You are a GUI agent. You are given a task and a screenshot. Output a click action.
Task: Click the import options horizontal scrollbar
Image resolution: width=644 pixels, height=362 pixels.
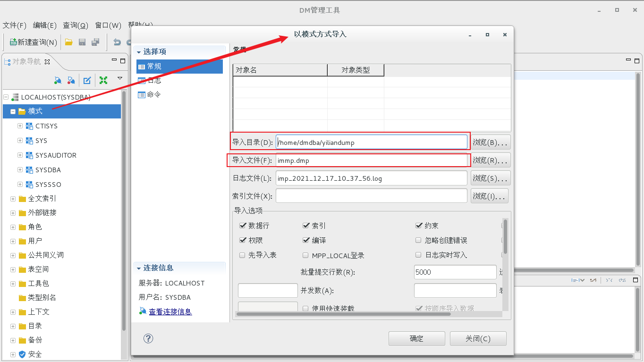tap(344, 314)
